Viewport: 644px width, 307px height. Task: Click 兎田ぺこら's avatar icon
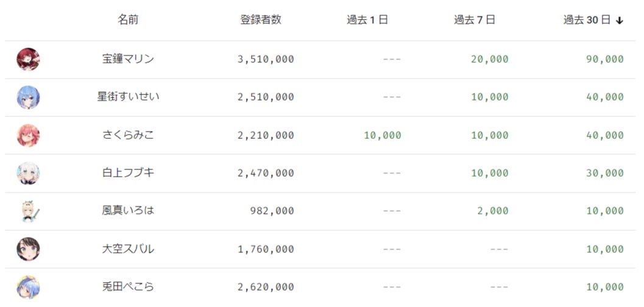click(x=29, y=287)
